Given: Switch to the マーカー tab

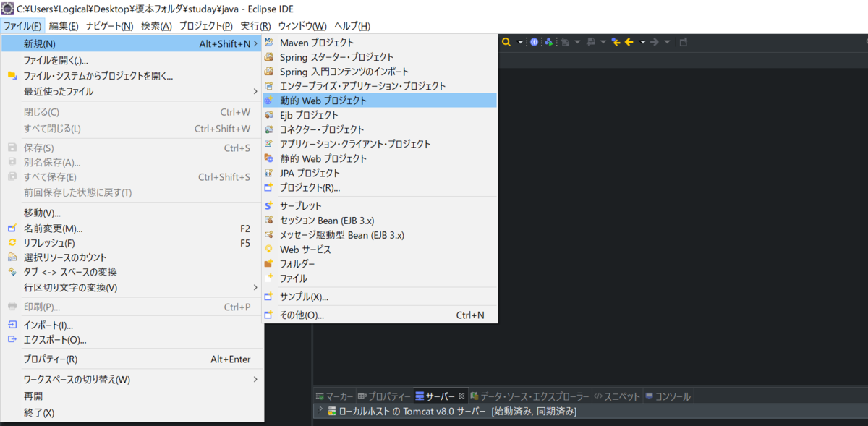Looking at the screenshot, I should pyautogui.click(x=334, y=396).
